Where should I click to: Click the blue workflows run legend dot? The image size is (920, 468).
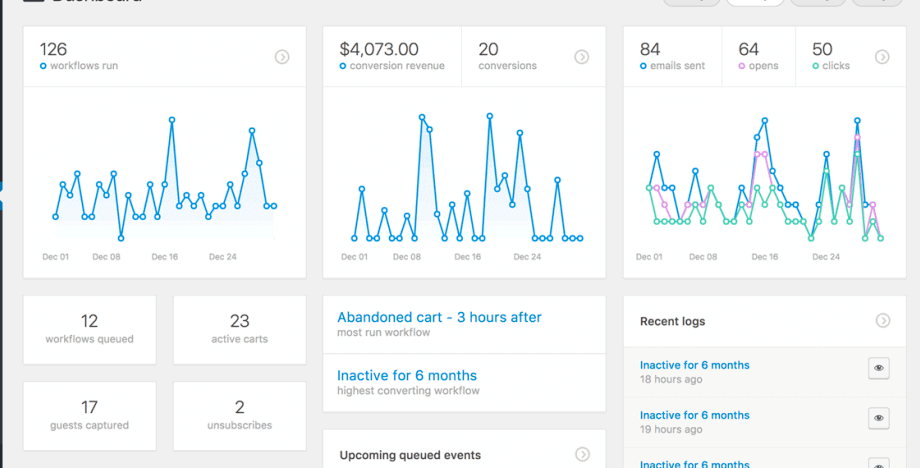(43, 66)
